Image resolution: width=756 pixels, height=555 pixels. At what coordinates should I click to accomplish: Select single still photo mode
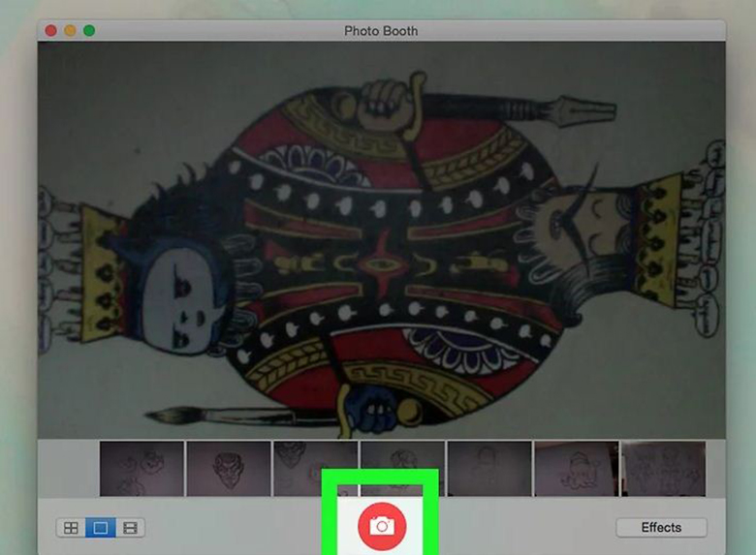click(100, 528)
